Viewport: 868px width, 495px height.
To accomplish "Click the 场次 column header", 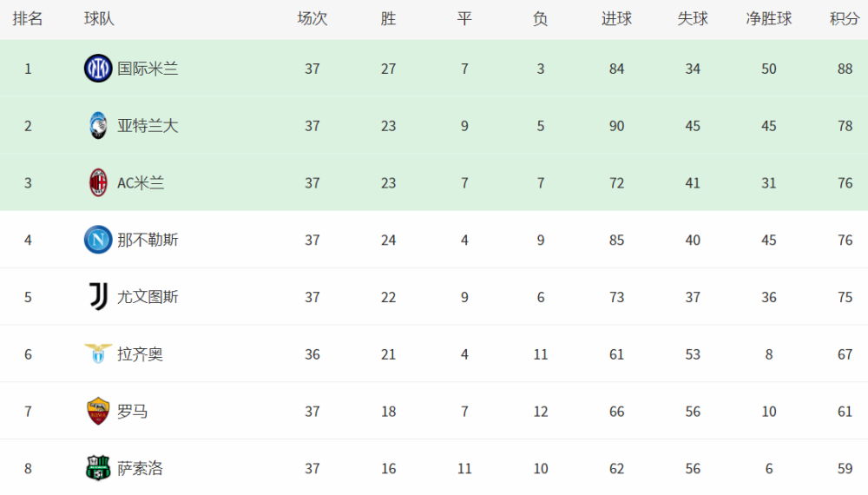I will point(312,19).
